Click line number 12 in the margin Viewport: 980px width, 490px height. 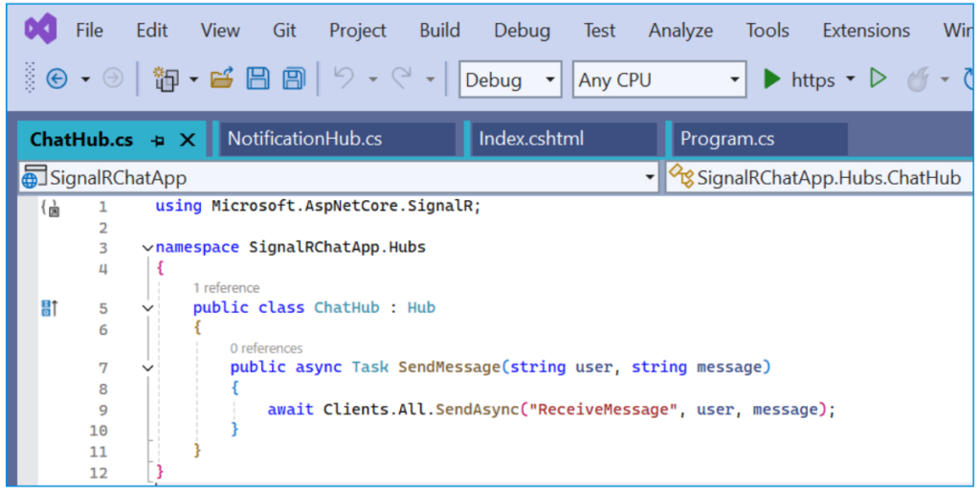[x=99, y=473]
